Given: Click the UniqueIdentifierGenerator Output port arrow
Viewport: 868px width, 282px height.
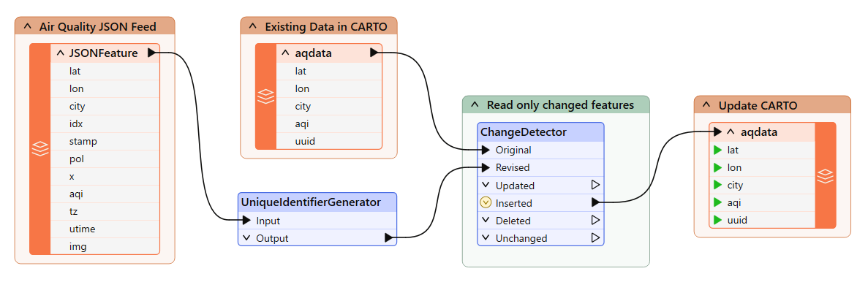Looking at the screenshot, I should 388,237.
